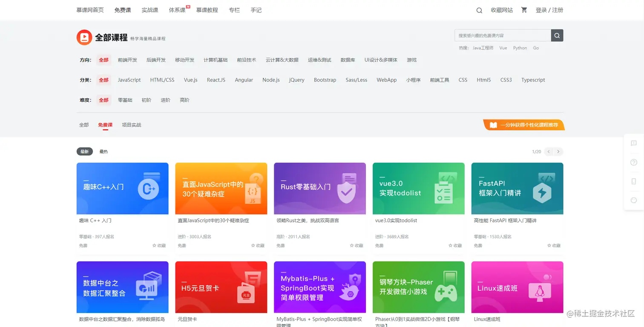Image resolution: width=644 pixels, height=327 pixels.
Task: Filter category by 小程序
Action: [413, 80]
